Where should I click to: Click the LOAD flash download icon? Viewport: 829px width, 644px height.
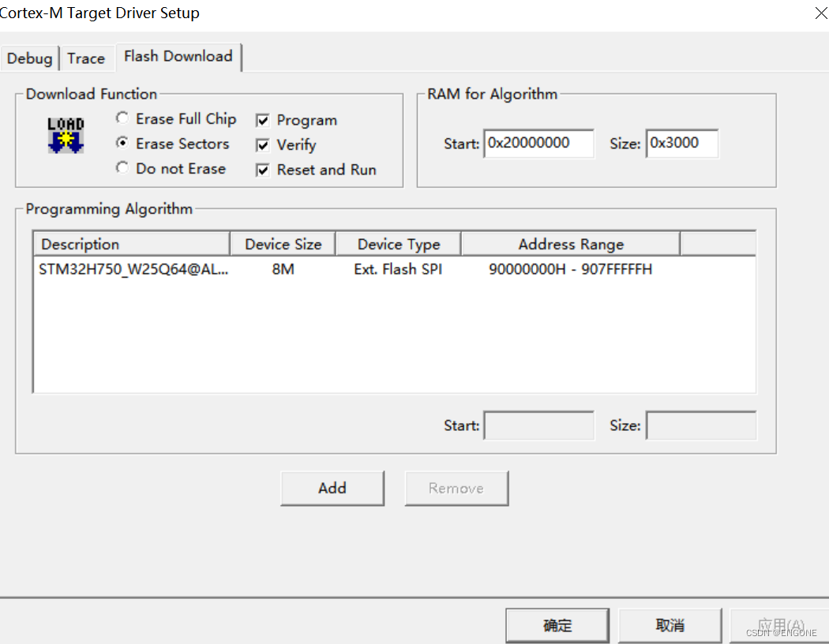click(x=66, y=135)
